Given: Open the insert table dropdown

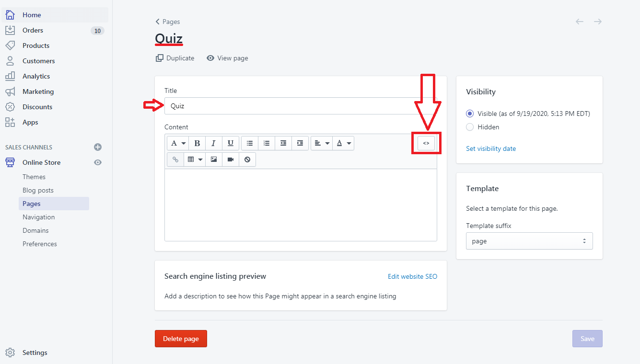Looking at the screenshot, I should tap(195, 159).
